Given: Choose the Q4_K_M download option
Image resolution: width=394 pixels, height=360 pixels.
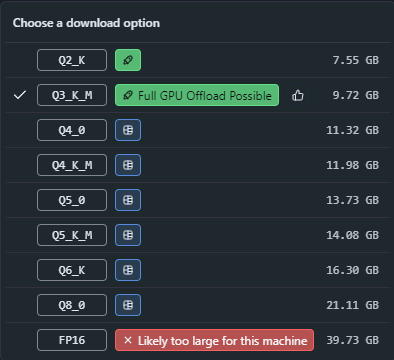Looking at the screenshot, I should tap(72, 165).
